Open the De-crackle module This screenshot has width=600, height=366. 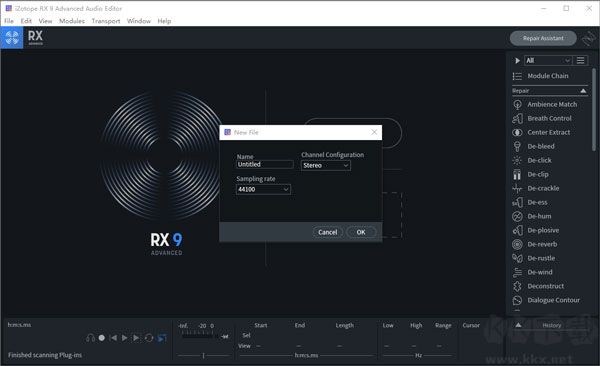click(x=536, y=188)
